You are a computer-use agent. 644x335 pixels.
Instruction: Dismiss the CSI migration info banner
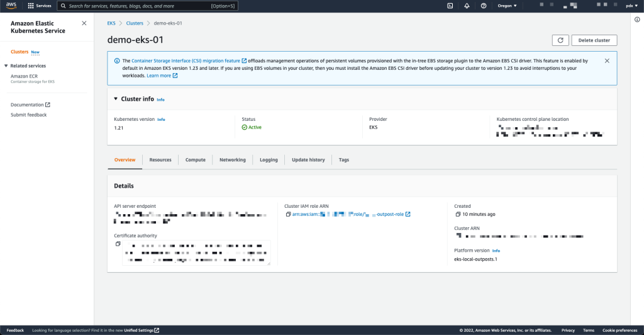[x=607, y=61]
